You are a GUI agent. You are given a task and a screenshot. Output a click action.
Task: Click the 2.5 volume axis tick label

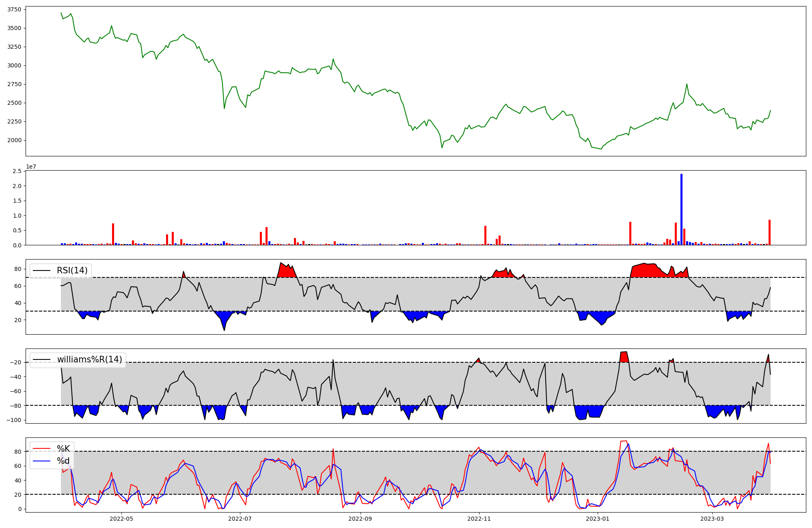click(17, 171)
